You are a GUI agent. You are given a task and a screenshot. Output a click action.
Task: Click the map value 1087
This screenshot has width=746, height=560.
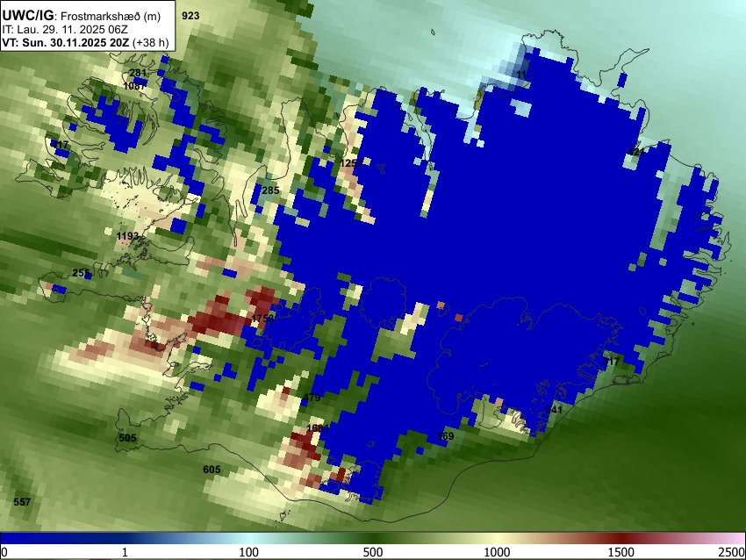tap(134, 86)
